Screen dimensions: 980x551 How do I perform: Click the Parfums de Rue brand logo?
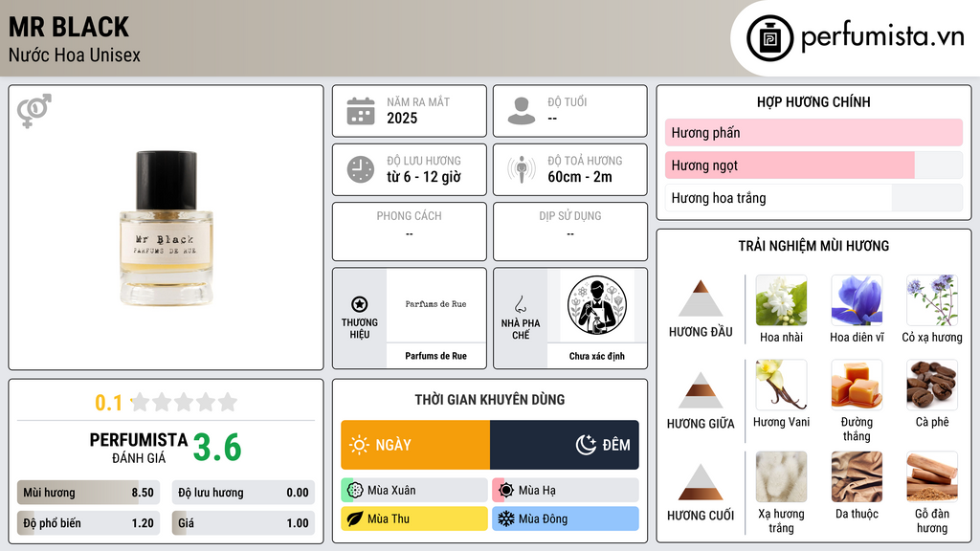[x=435, y=304]
